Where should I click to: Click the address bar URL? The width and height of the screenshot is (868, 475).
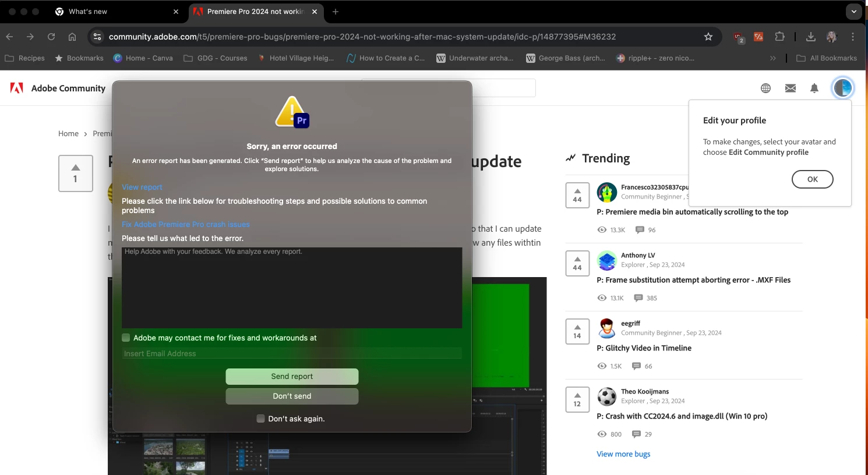362,37
